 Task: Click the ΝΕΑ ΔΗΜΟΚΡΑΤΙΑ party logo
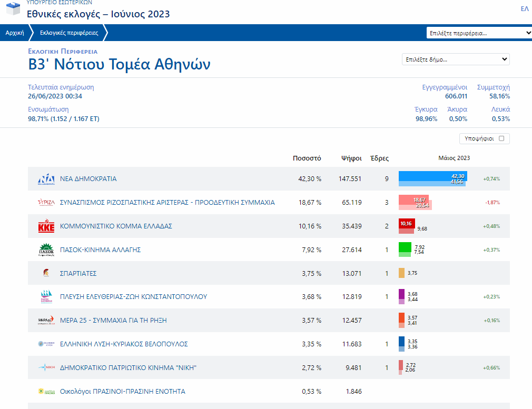[45, 178]
